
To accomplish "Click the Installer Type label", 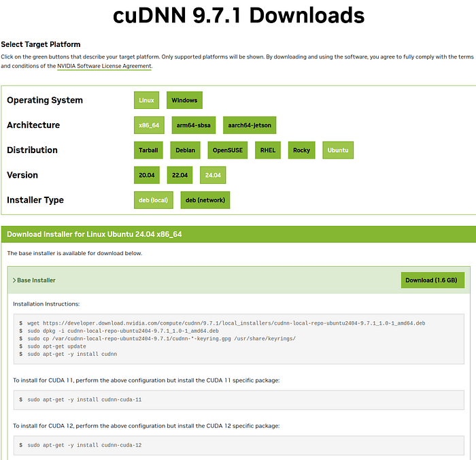I will [x=35, y=200].
